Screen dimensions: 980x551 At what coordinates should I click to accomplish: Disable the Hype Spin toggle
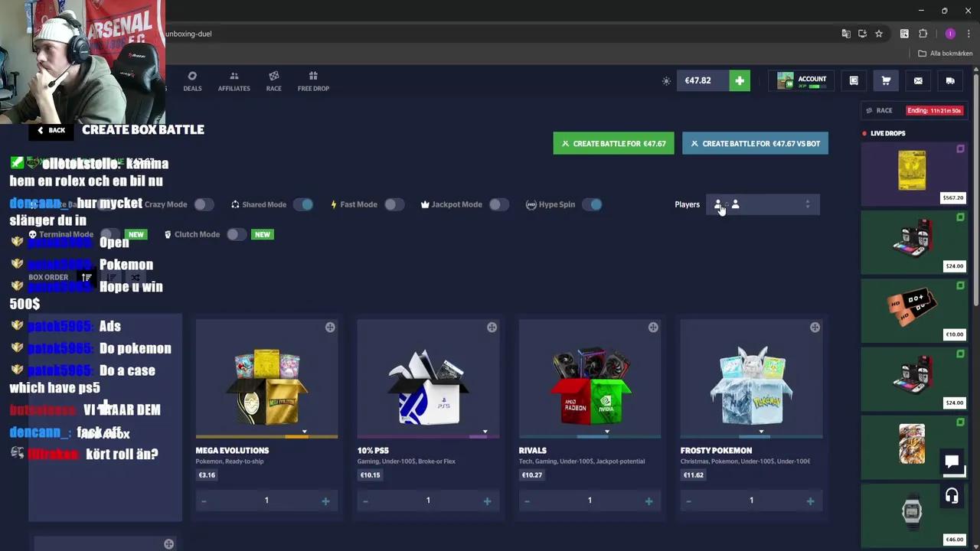[592, 204]
